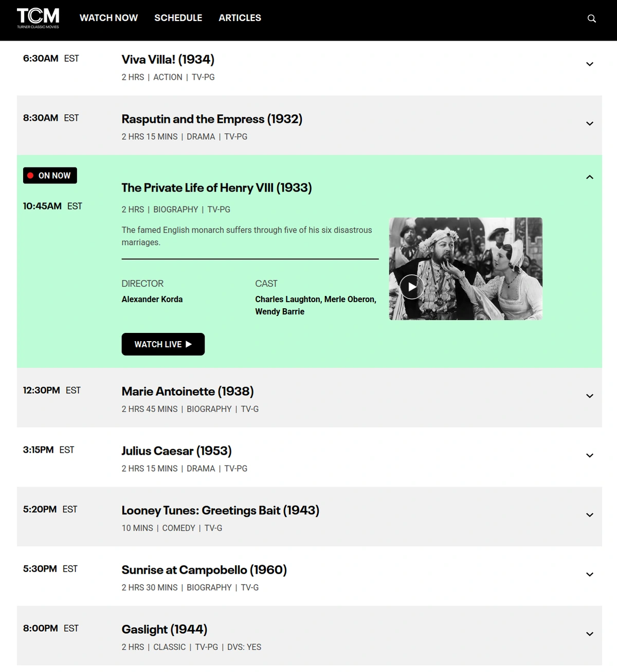Expand Sunrise at Campobello details
The image size is (617, 672).
point(590,575)
